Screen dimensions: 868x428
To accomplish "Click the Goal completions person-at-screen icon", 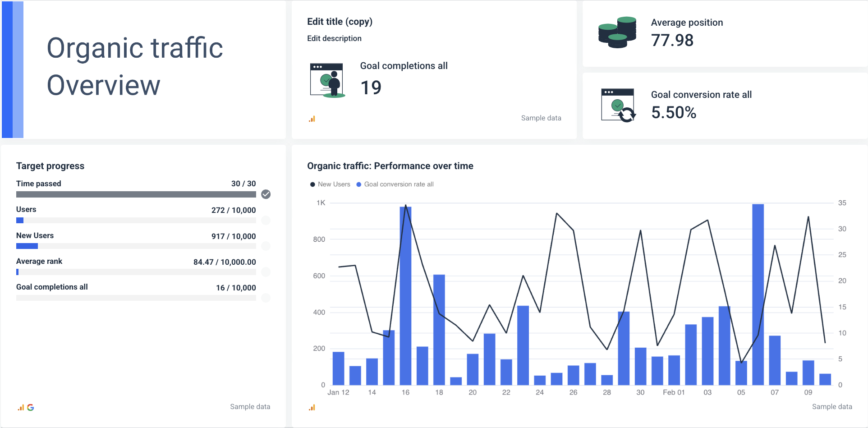I will tap(328, 80).
